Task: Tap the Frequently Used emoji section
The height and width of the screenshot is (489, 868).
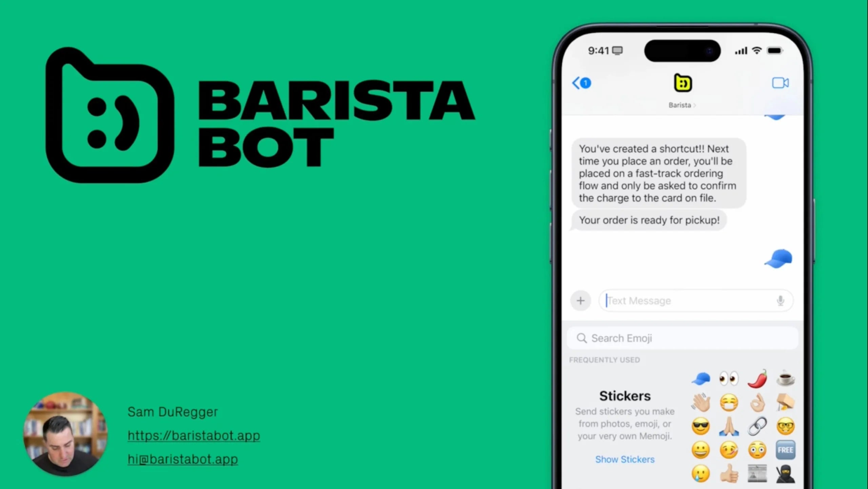Action: click(604, 359)
